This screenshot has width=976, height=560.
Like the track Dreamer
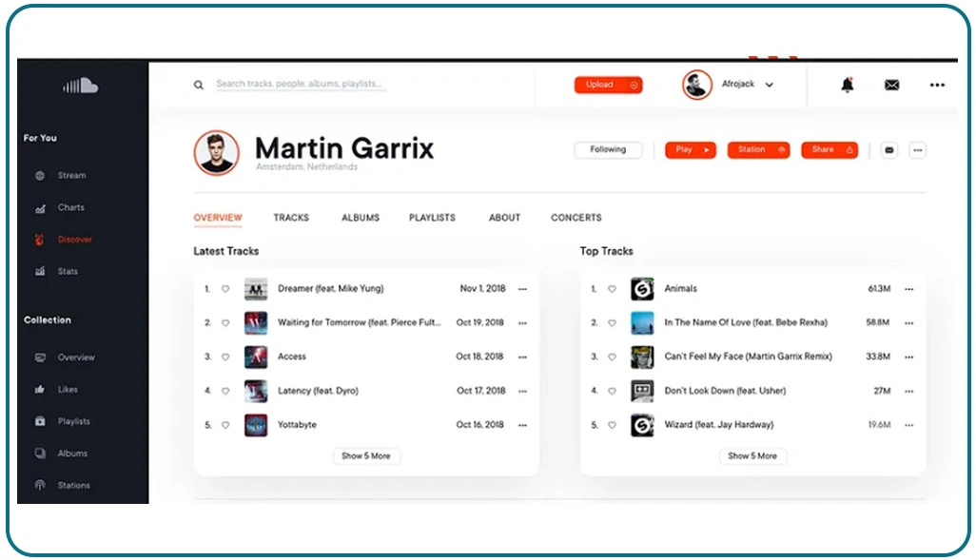(225, 289)
